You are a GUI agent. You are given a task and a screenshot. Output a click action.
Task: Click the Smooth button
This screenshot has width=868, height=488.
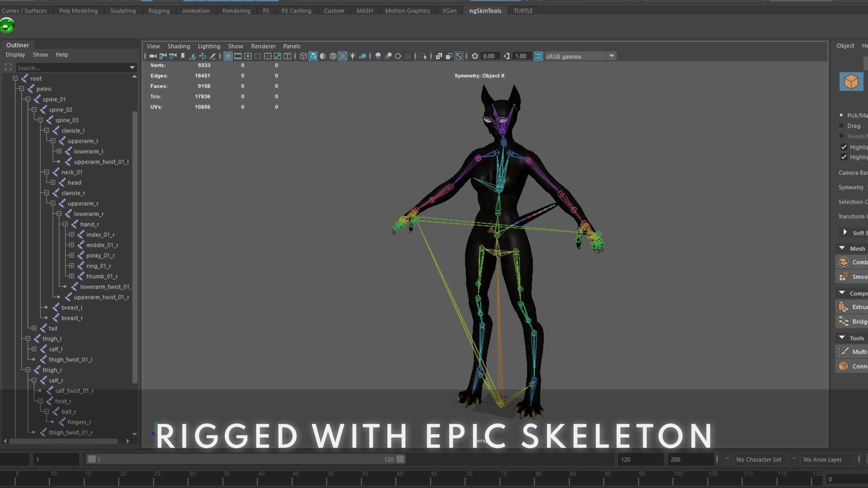tap(852, 277)
